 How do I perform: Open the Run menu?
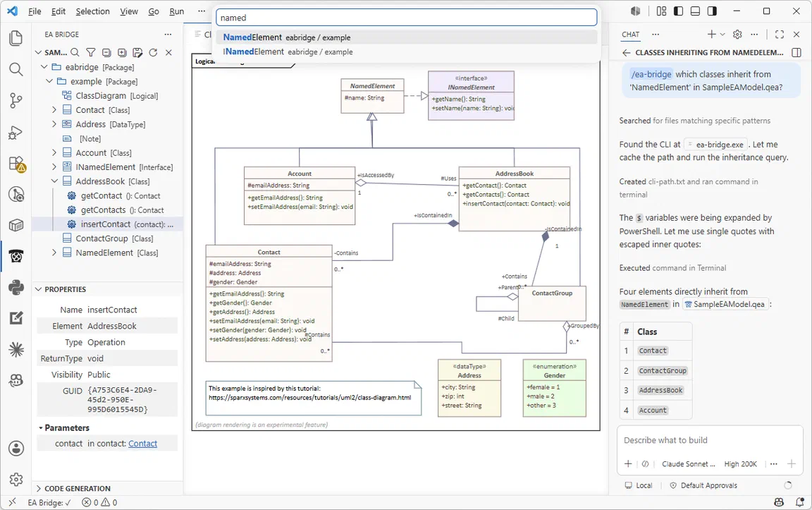click(177, 11)
